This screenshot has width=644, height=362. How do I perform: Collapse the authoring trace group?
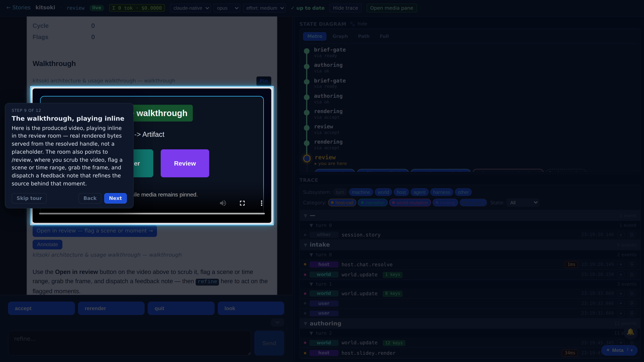(x=305, y=324)
